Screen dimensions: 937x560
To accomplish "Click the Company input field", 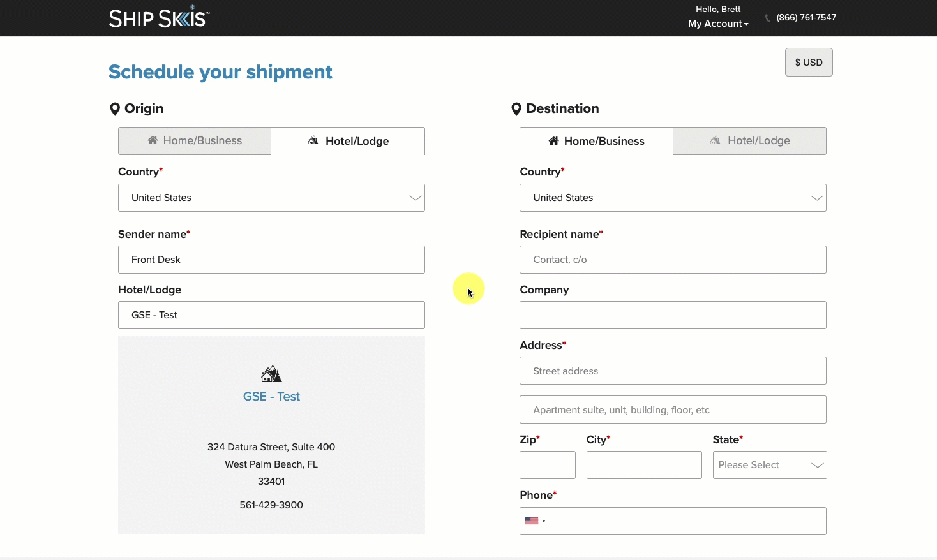I will tap(673, 315).
